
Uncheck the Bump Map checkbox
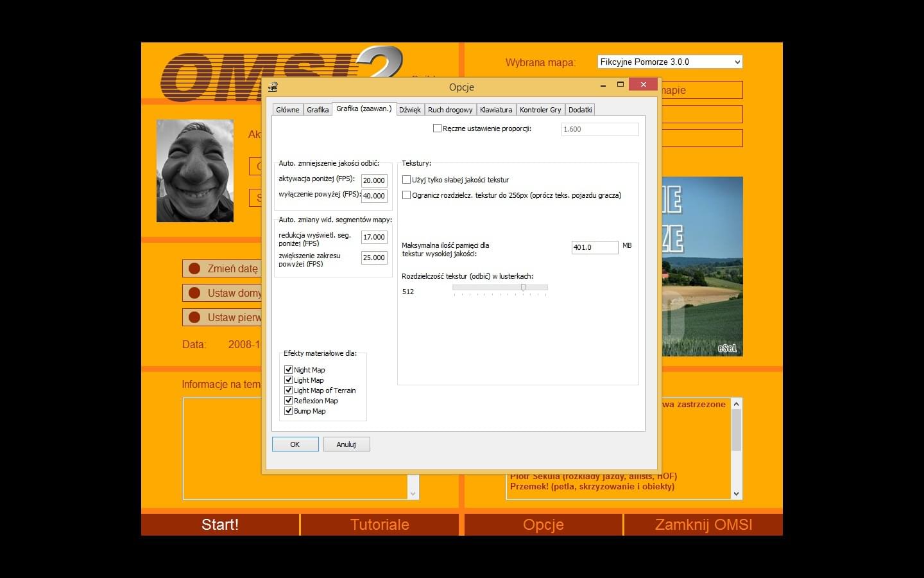pos(288,411)
